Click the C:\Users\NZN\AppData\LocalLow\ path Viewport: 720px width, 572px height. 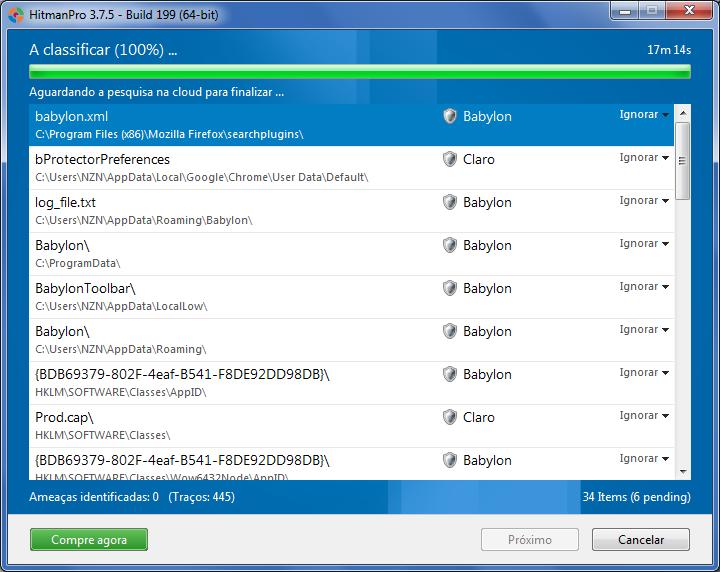point(121,306)
